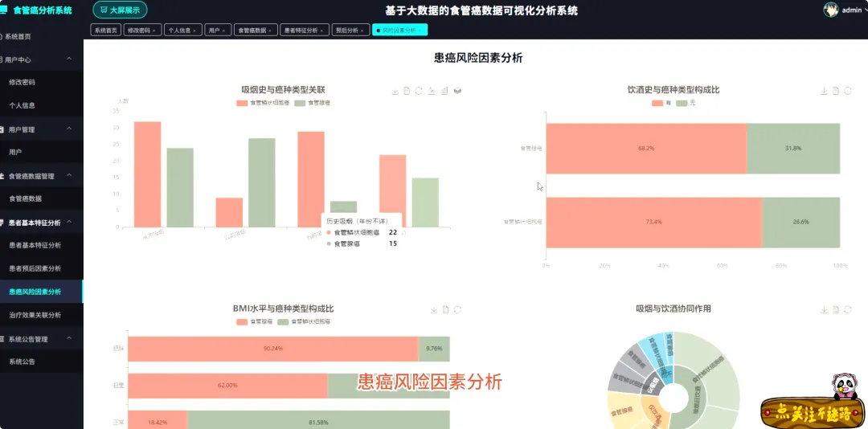This screenshot has width=868, height=429.
Task: Toggle 食管鳞状细胞癌 legend in BMI chart
Action: [x=305, y=321]
